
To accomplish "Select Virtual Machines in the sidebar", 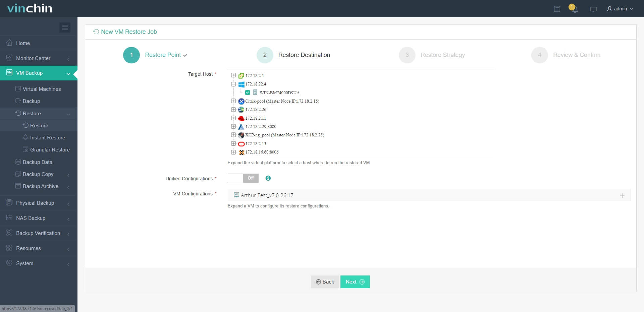I will 41,89.
